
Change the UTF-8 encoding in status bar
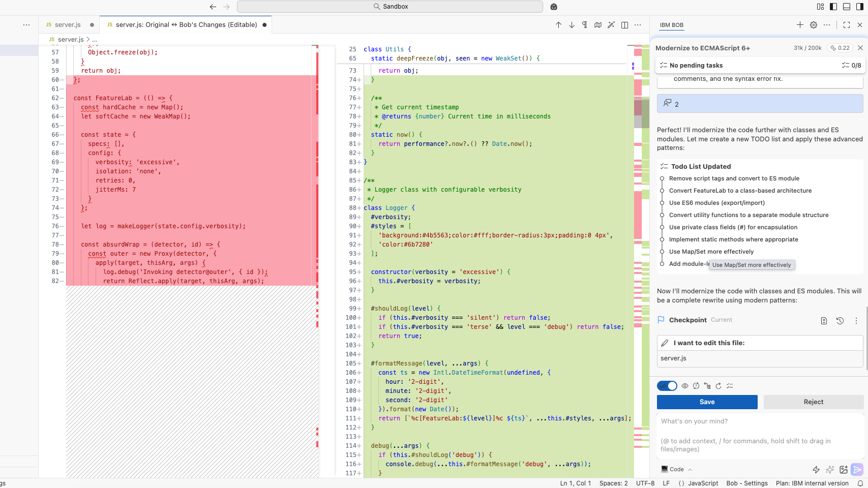coord(645,483)
